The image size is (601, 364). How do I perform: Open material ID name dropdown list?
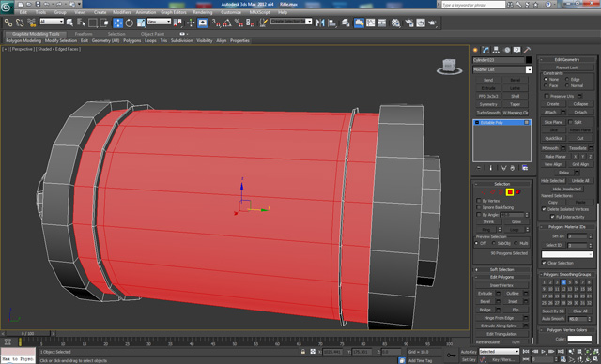click(567, 254)
